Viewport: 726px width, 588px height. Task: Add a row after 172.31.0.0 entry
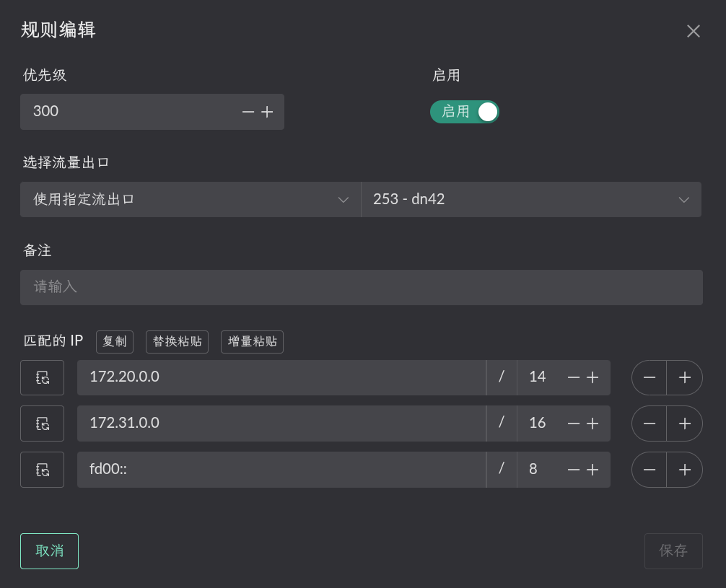coord(685,424)
